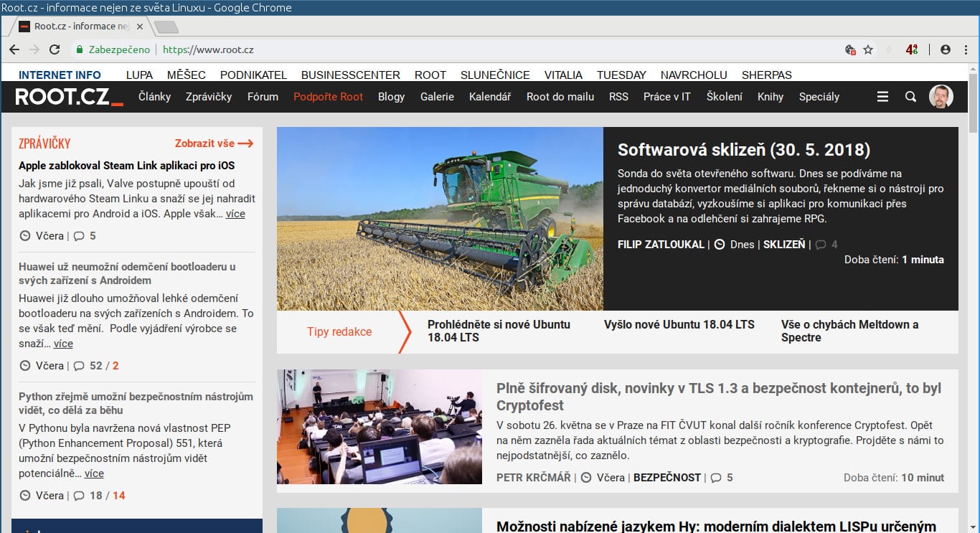Screen dimensions: 980x533
Task: Click the comment bubble on Softwarová sklizeň article
Action: tap(821, 245)
